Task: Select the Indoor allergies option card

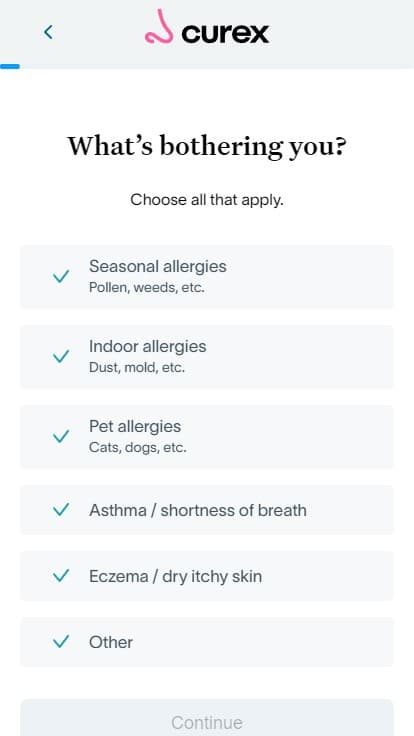Action: (x=207, y=356)
